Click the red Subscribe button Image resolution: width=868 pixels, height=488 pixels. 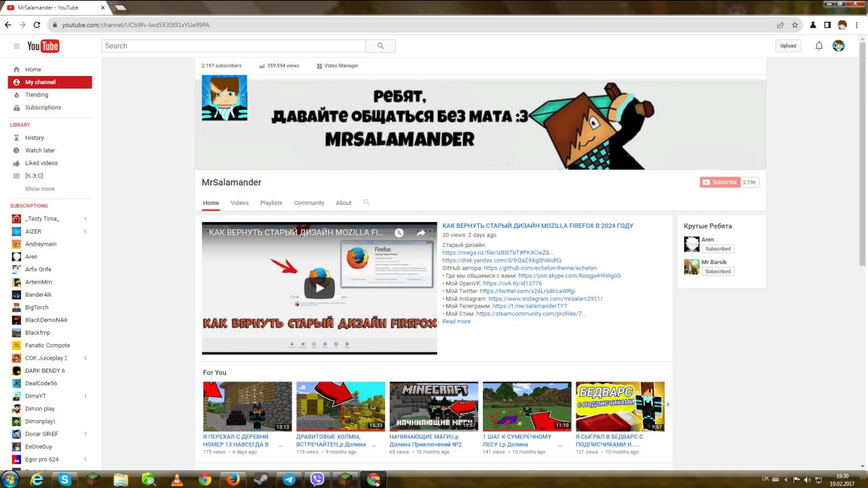click(x=720, y=182)
